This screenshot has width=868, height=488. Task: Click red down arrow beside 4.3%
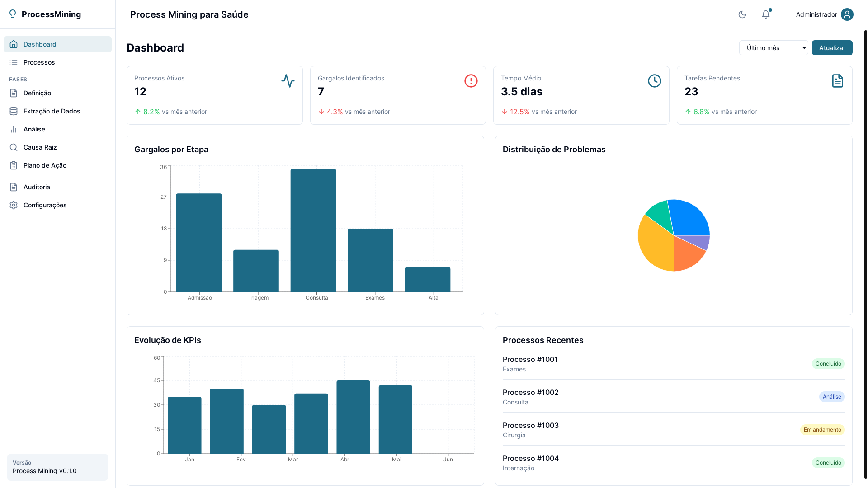(321, 112)
